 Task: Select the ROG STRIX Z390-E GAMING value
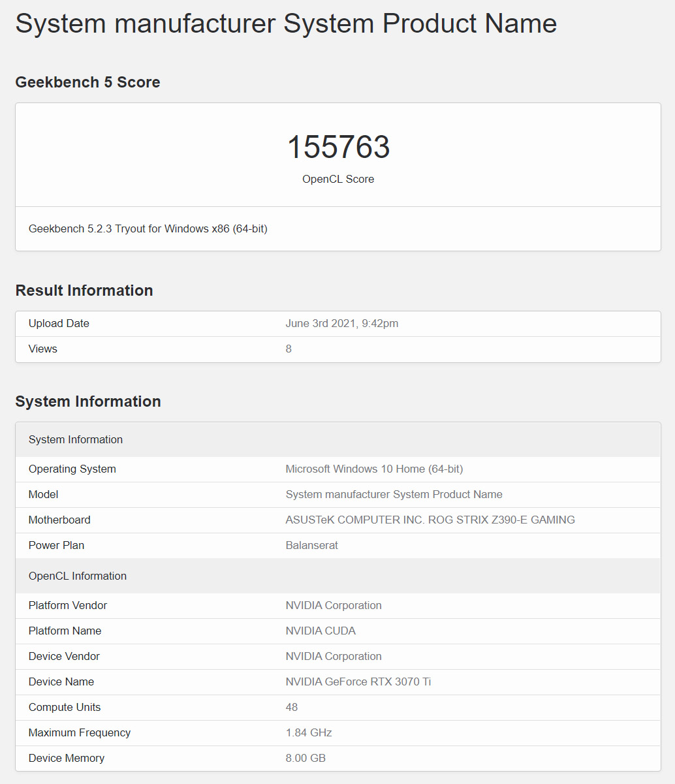pos(431,520)
